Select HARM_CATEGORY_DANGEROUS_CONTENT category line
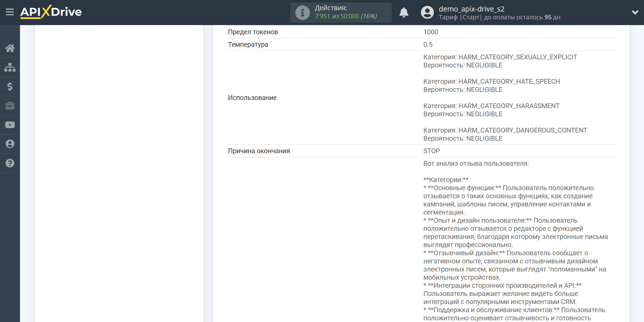The height and width of the screenshot is (322, 644). [505, 130]
